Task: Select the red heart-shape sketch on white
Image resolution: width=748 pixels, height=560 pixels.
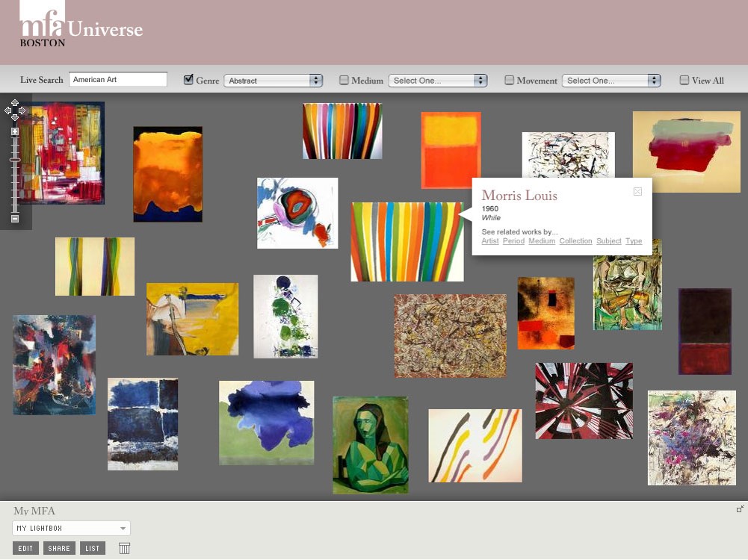Action: click(297, 213)
